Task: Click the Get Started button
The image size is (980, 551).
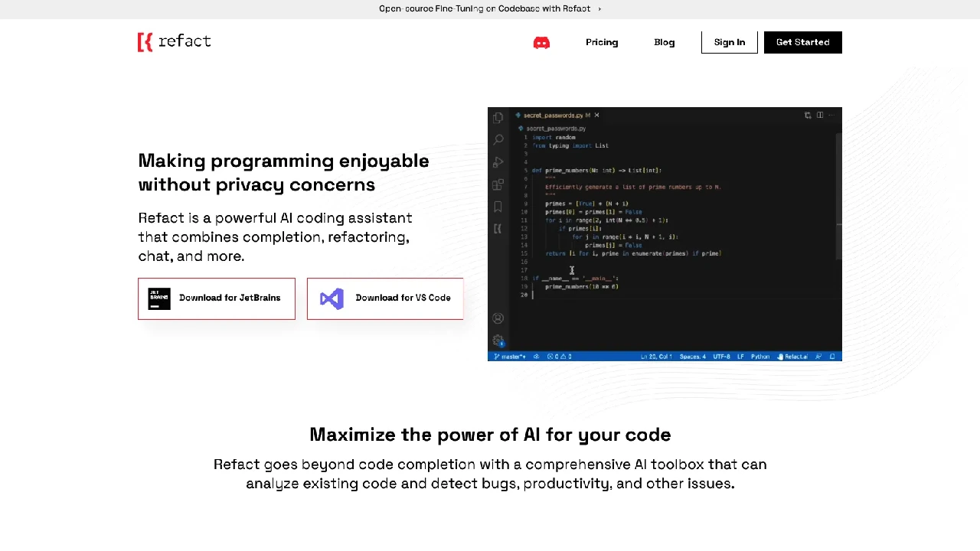Action: [x=802, y=42]
